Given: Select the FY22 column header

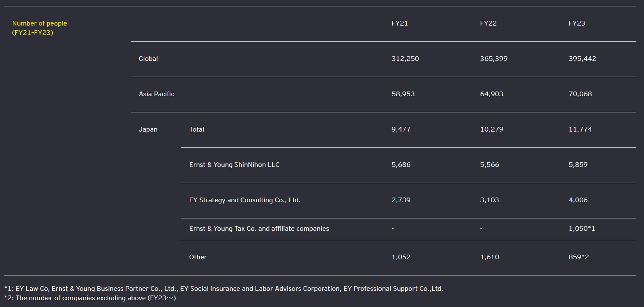Looking at the screenshot, I should pyautogui.click(x=488, y=23).
